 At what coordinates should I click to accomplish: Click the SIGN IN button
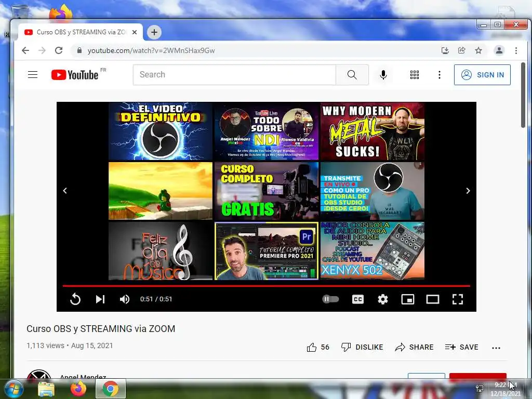tap(482, 75)
